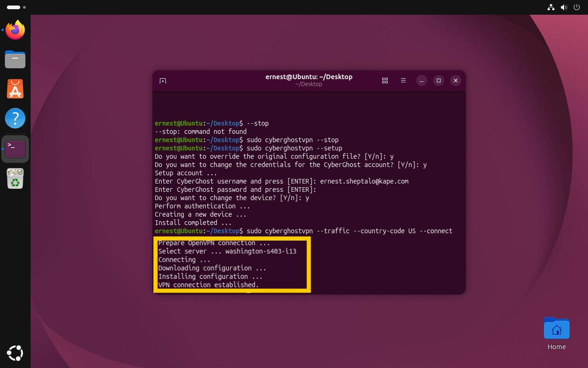The width and height of the screenshot is (588, 368).
Task: Open the volume indicator in top bar
Action: (564, 7)
